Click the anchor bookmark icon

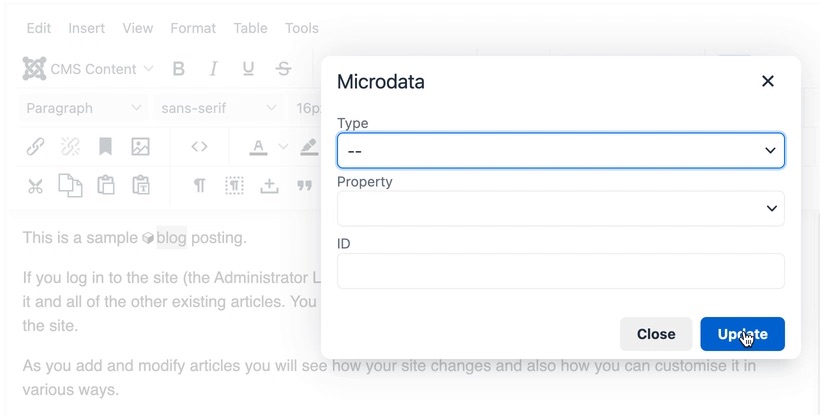(x=105, y=147)
